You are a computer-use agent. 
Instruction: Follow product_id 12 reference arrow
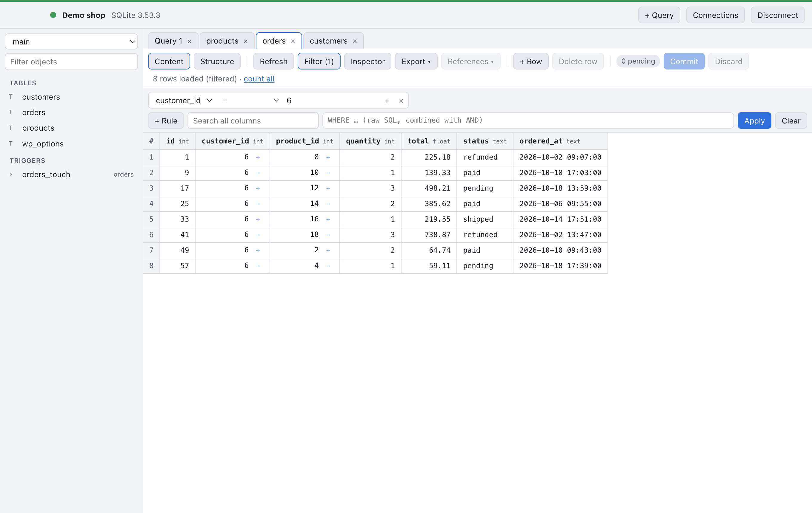(328, 188)
